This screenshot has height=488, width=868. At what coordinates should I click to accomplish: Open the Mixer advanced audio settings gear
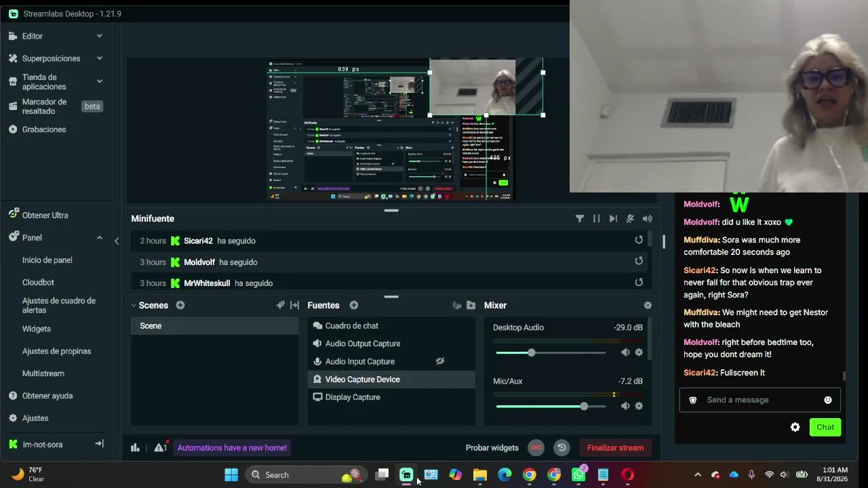point(648,306)
